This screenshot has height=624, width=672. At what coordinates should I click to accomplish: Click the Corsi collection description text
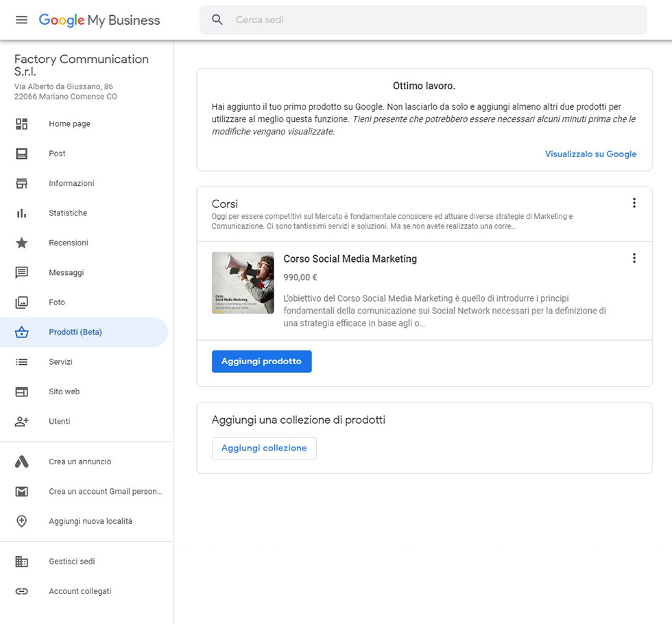(x=392, y=221)
